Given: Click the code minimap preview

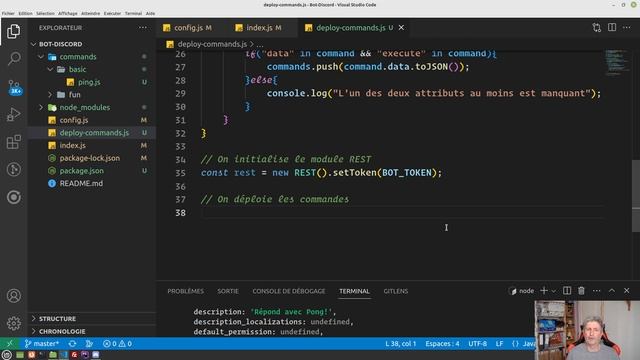Looking at the screenshot, I should [x=617, y=62].
